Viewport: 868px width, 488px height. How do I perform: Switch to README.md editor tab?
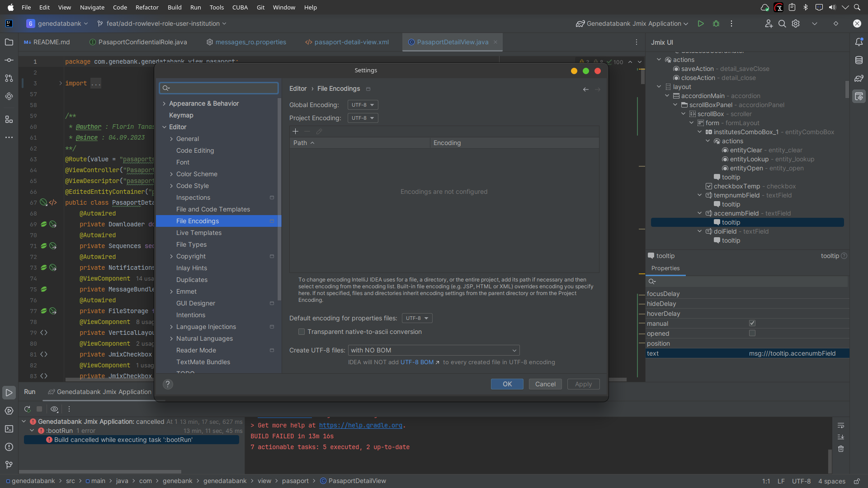point(47,42)
